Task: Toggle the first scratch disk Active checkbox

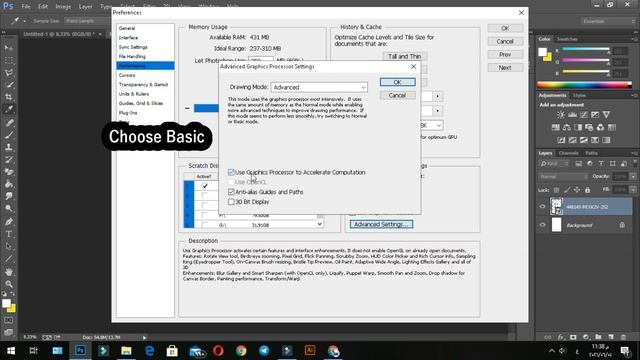Action: tap(205, 186)
